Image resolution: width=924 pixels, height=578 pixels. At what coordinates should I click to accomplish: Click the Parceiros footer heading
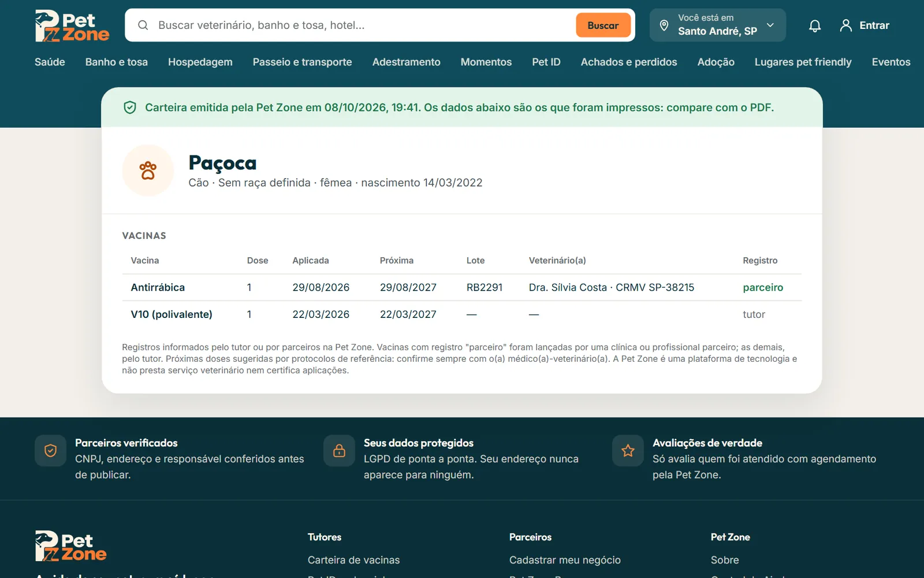pos(530,537)
